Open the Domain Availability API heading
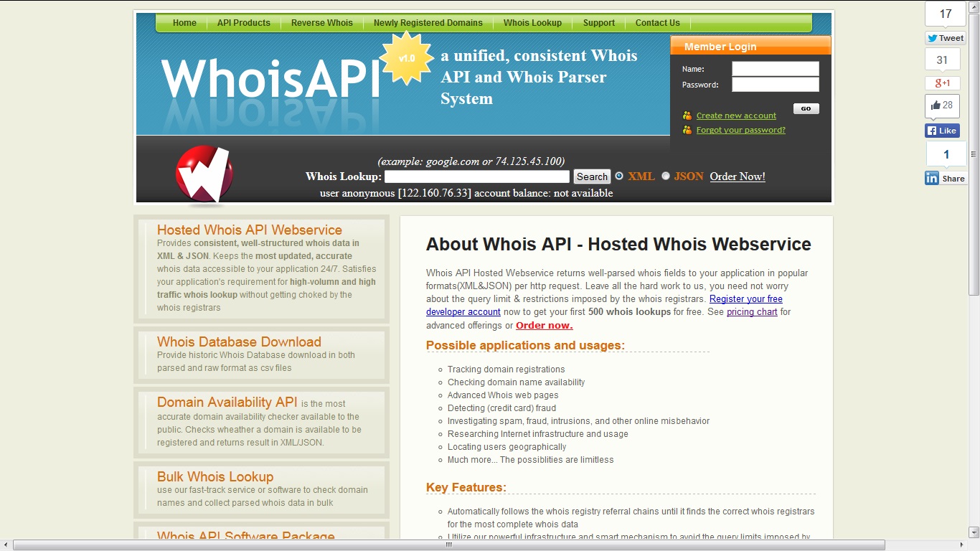 (227, 402)
